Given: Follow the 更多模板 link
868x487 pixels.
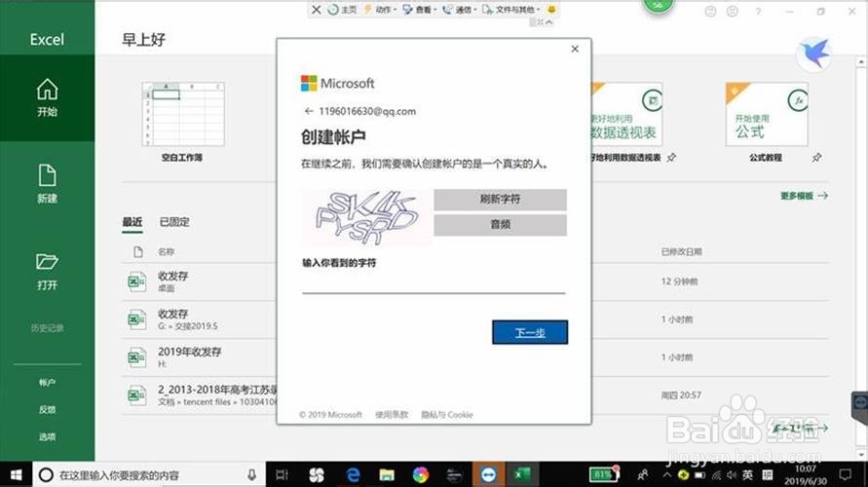Looking at the screenshot, I should 804,196.
